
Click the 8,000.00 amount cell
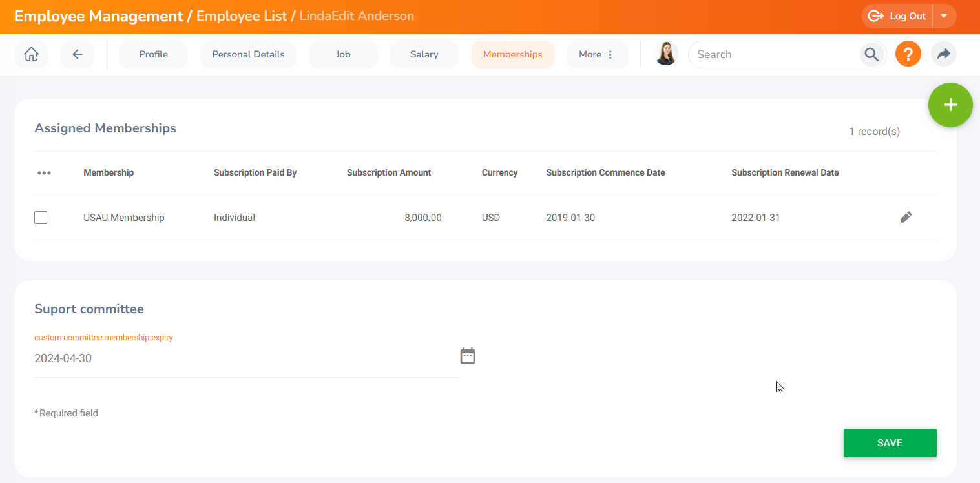423,218
